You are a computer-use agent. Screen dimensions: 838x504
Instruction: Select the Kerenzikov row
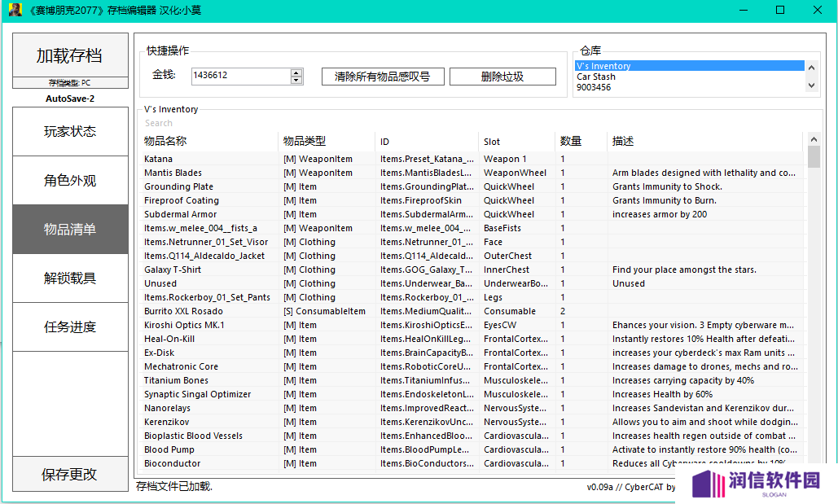(472, 423)
